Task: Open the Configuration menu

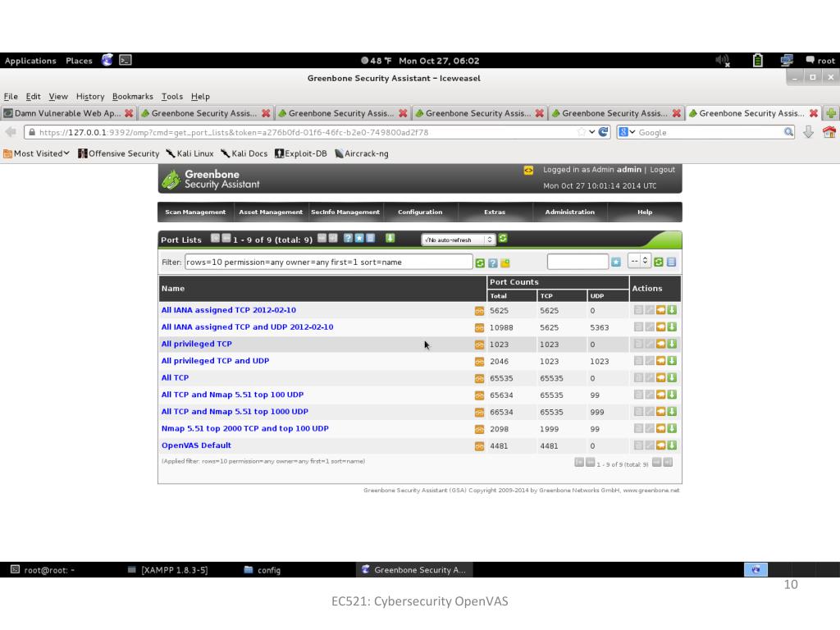Action: tap(420, 212)
